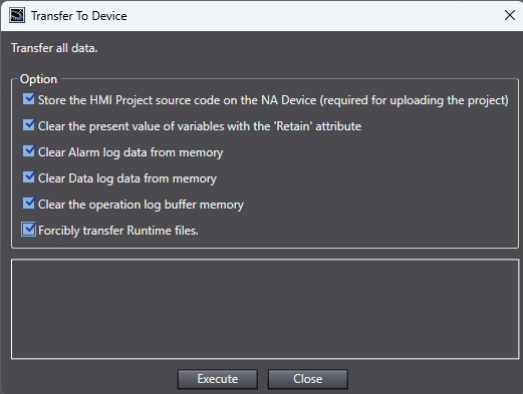The height and width of the screenshot is (394, 523).
Task: Click the label text 'Clear the operation log buffer memory'
Action: pos(141,205)
